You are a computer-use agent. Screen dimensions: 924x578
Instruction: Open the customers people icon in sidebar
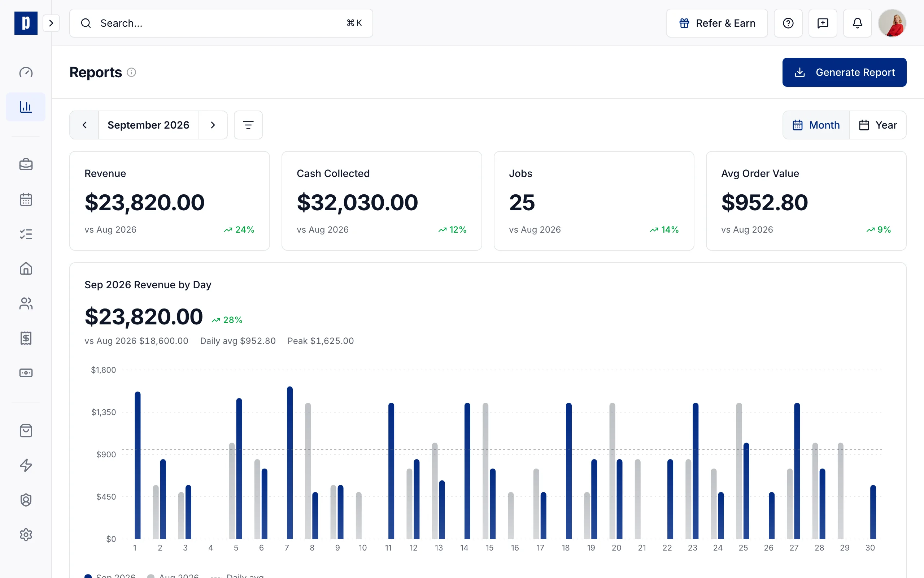(x=26, y=303)
